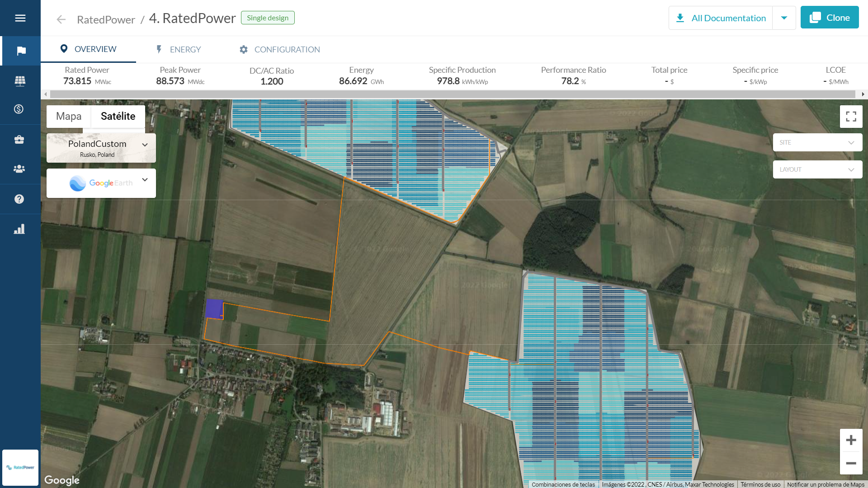Click the Clone button
Viewport: 868px width, 488px height.
[x=829, y=18]
